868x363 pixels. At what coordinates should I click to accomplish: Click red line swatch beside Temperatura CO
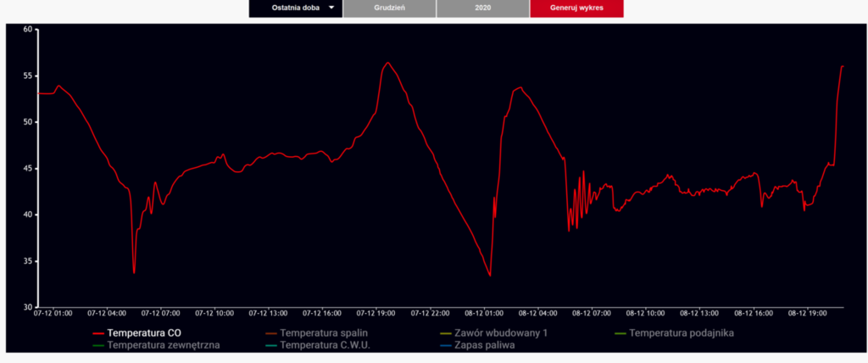click(97, 332)
